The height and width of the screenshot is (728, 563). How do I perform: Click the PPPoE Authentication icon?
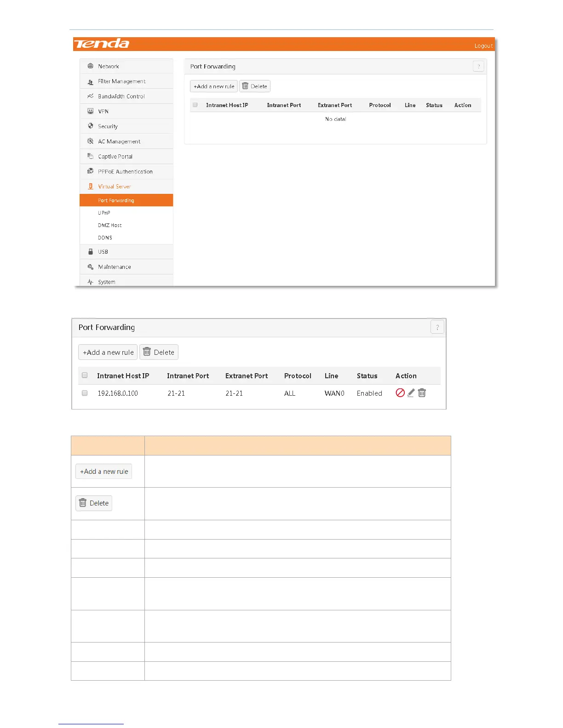coord(91,171)
